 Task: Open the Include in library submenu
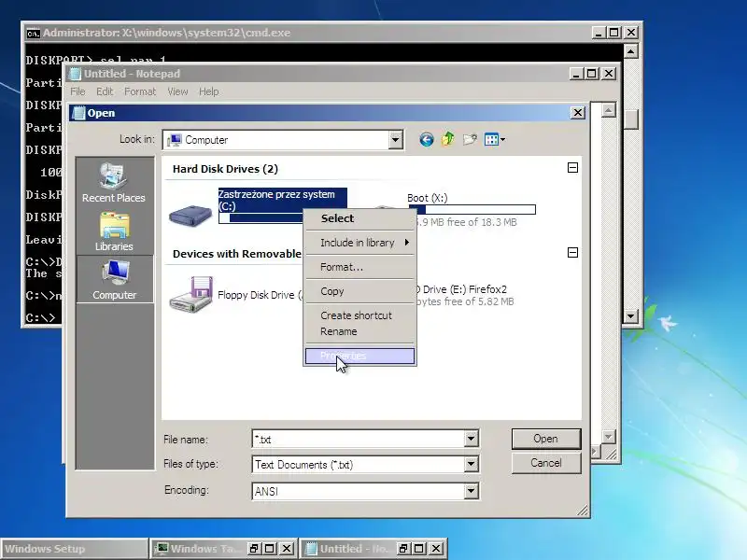(359, 243)
